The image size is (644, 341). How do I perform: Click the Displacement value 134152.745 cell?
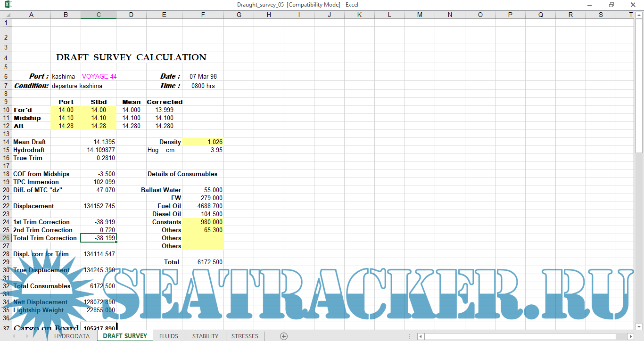(99, 206)
